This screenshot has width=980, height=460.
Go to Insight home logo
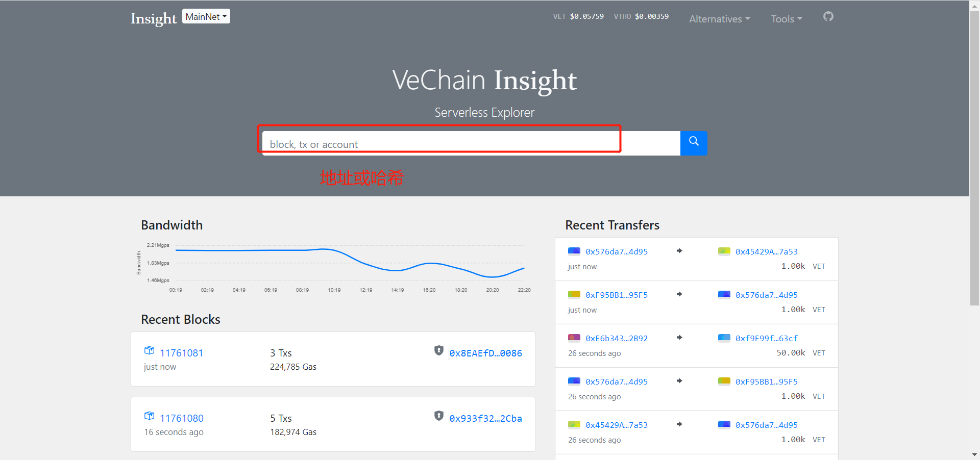[x=154, y=18]
